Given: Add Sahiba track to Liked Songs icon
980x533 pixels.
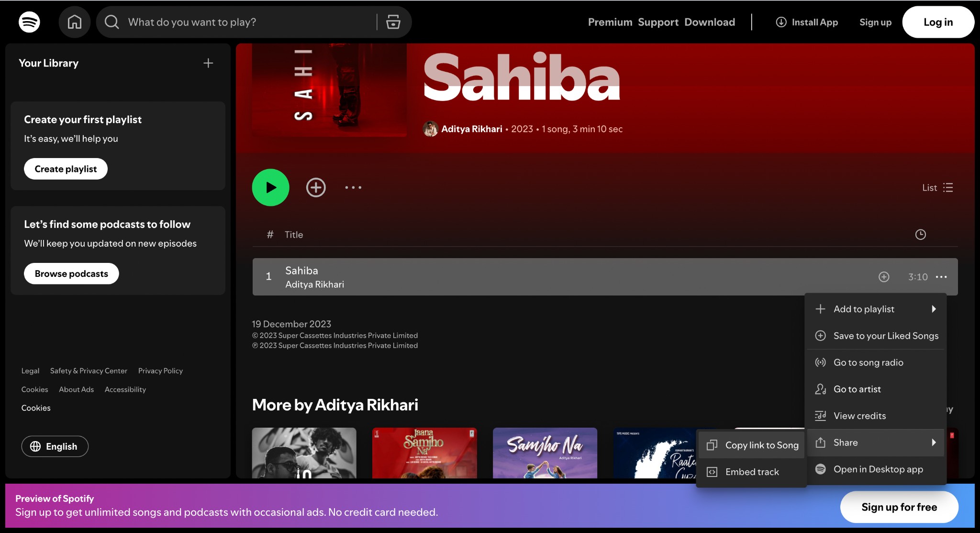Looking at the screenshot, I should (884, 277).
